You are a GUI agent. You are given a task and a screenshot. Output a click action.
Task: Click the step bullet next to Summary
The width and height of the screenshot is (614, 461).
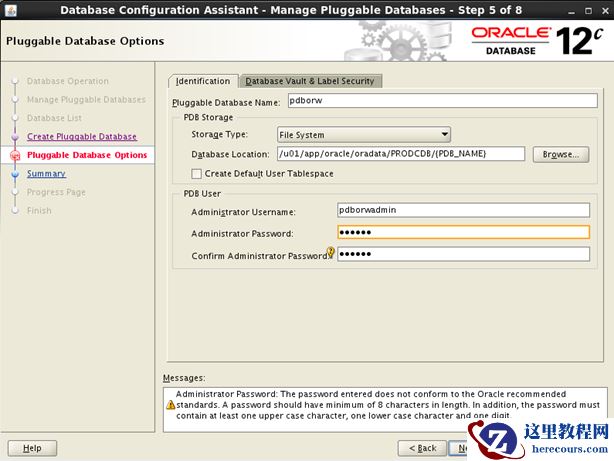tap(15, 174)
